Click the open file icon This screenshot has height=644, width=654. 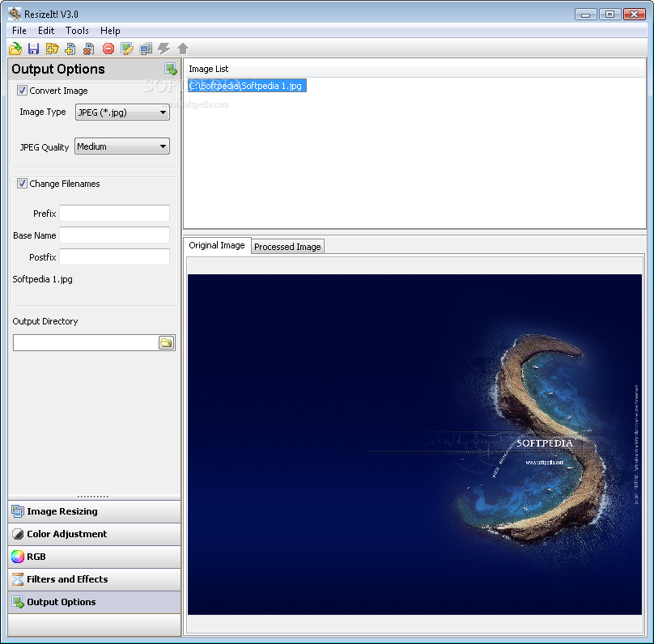15,49
